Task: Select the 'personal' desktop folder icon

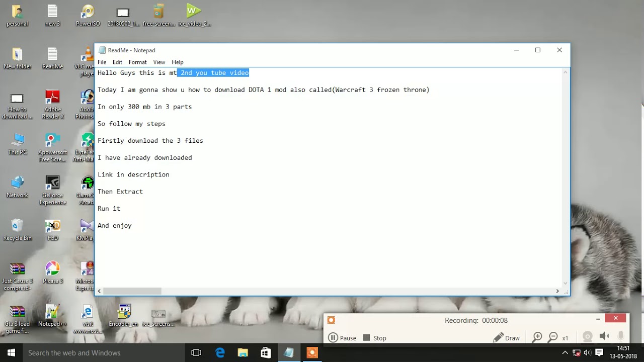Action: (17, 16)
